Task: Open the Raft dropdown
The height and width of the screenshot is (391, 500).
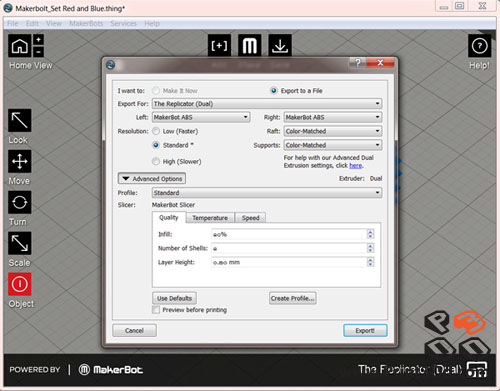Action: coord(333,131)
